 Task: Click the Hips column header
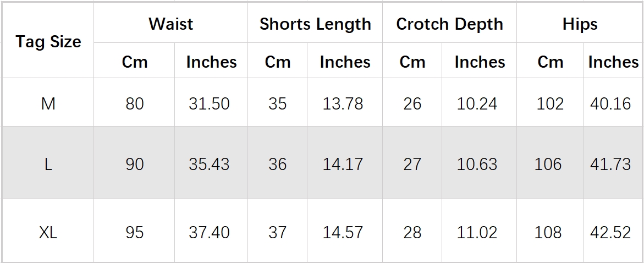coord(580,24)
